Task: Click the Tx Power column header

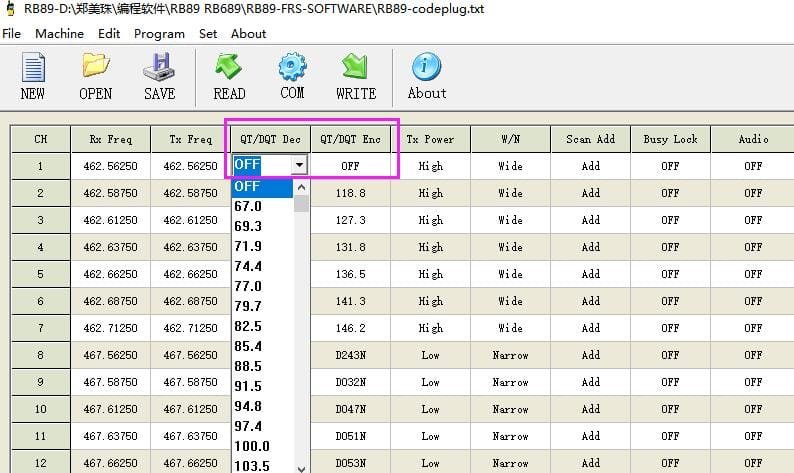Action: [x=430, y=139]
